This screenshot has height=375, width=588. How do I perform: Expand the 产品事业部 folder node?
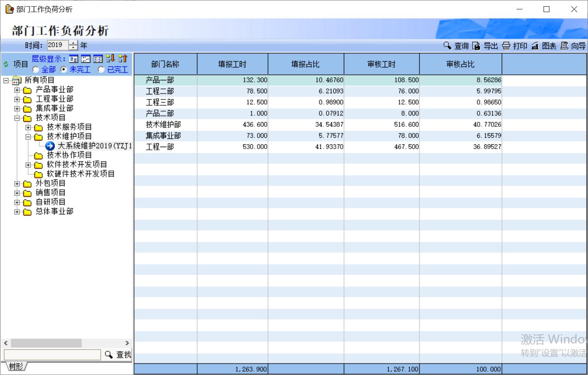pyautogui.click(x=17, y=90)
